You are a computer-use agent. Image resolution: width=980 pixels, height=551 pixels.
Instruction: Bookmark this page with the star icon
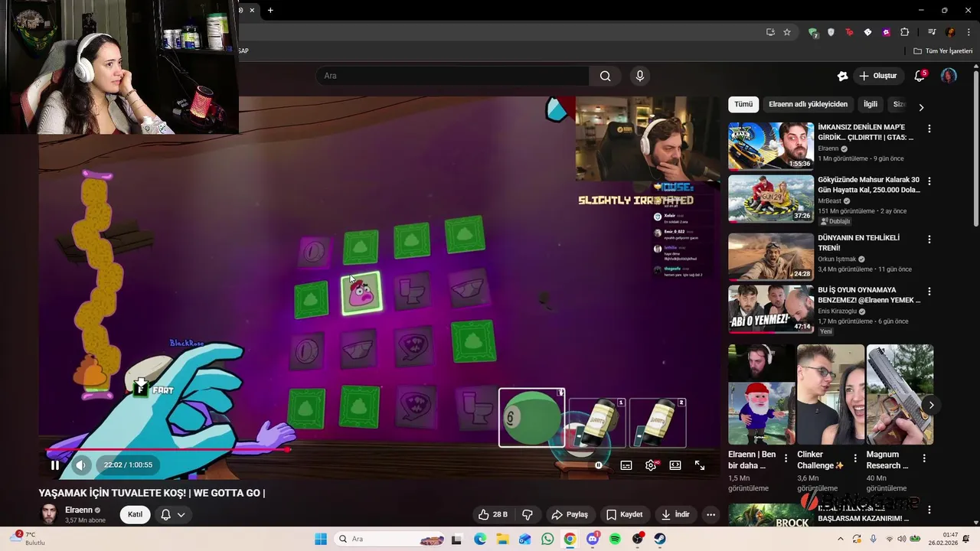(786, 32)
